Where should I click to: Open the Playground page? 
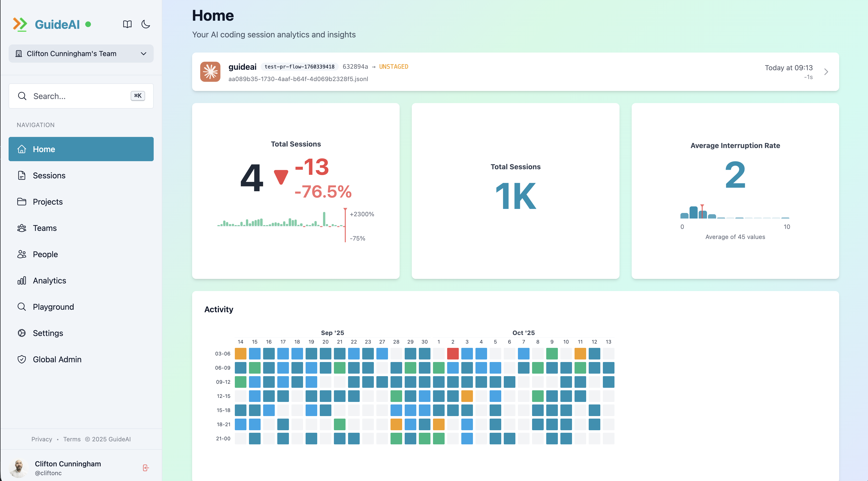[x=53, y=306]
